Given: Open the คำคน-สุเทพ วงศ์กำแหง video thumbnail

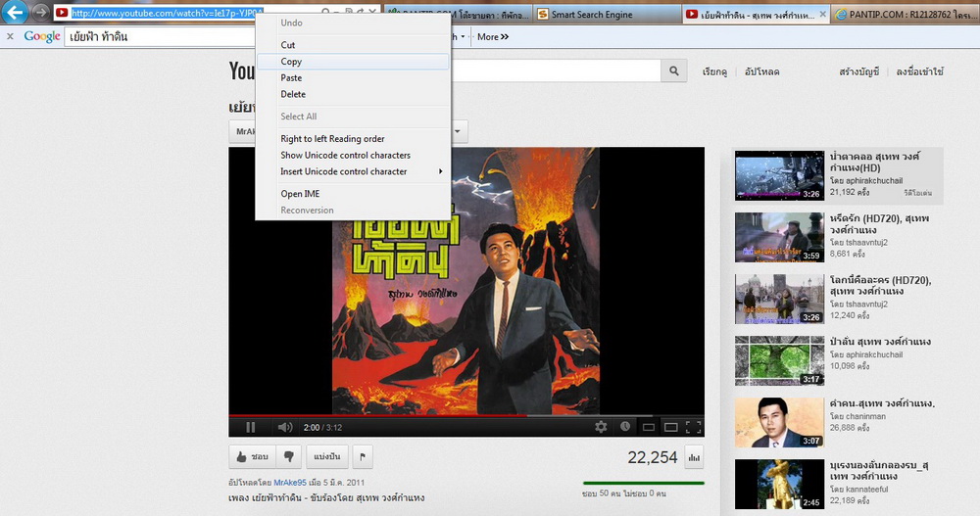Looking at the screenshot, I should 779,423.
